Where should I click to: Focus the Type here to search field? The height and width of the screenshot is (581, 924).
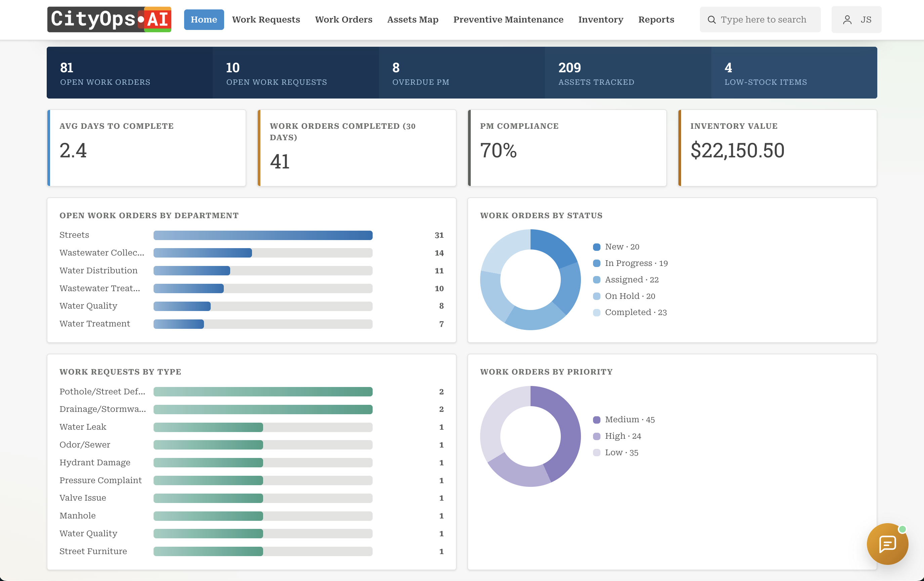point(760,20)
